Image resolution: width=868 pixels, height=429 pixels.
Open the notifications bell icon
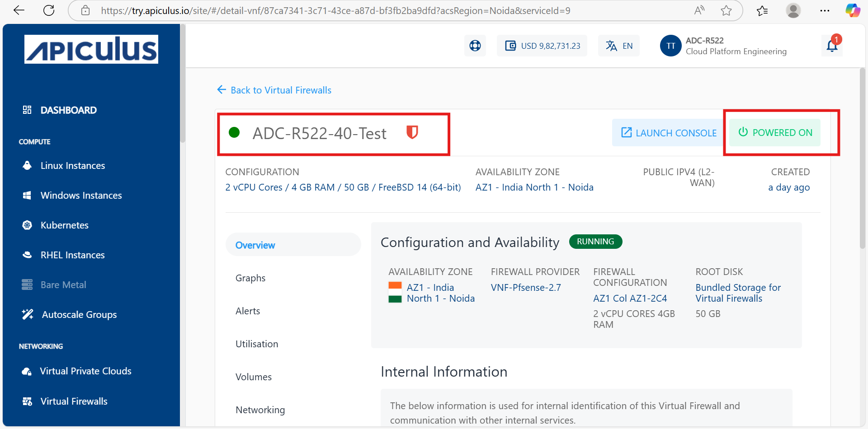[x=832, y=46]
